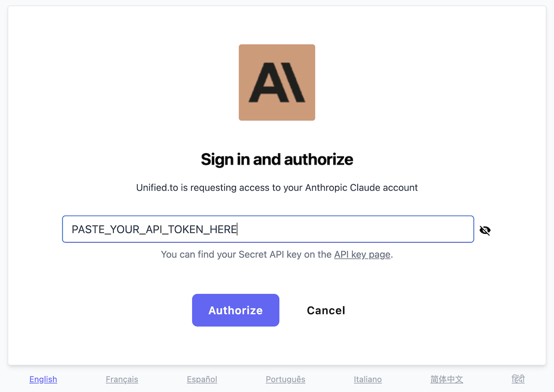Click the Unified.to access request text
The image size is (554, 392).
277,188
